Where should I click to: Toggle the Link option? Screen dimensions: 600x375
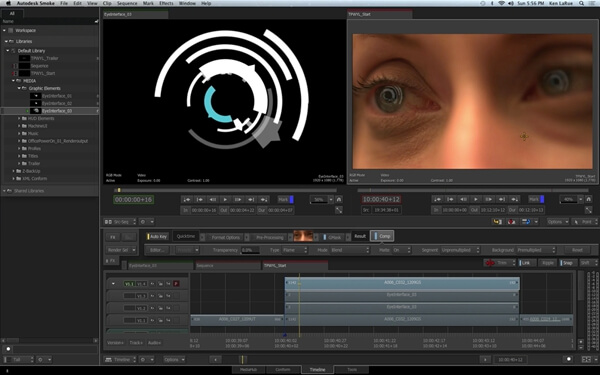(x=526, y=263)
